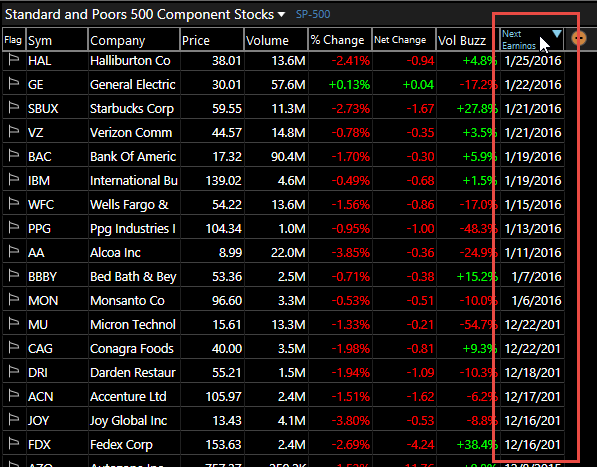Open the Standard and Poors 500 watchlist dropdown
Viewport: 597px width, 467px height.
pos(281,14)
